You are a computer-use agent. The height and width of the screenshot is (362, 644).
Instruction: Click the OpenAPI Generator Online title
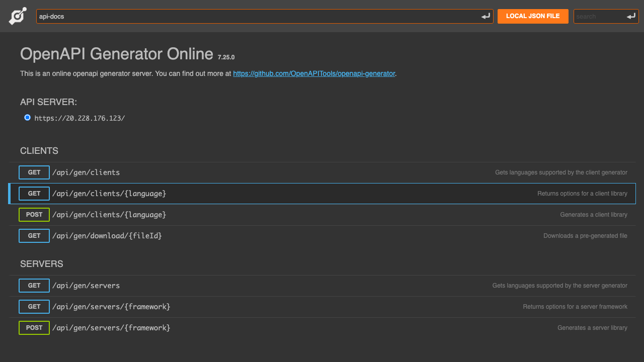click(117, 54)
